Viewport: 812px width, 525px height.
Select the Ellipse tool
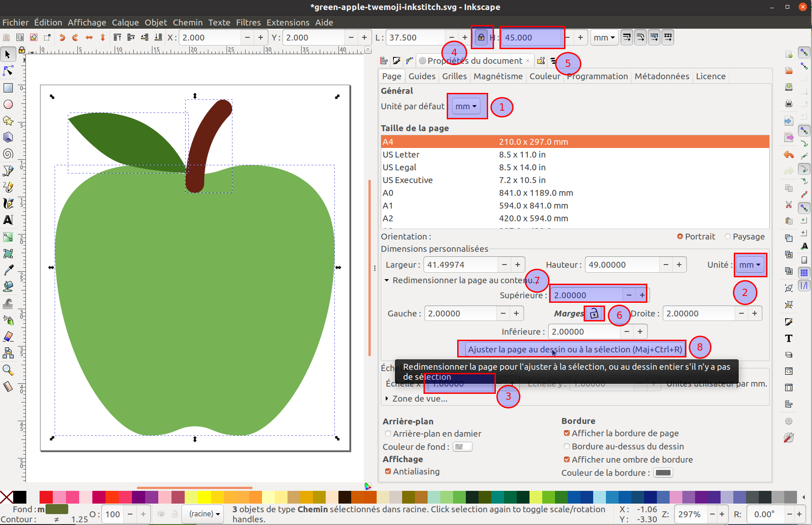click(8, 104)
